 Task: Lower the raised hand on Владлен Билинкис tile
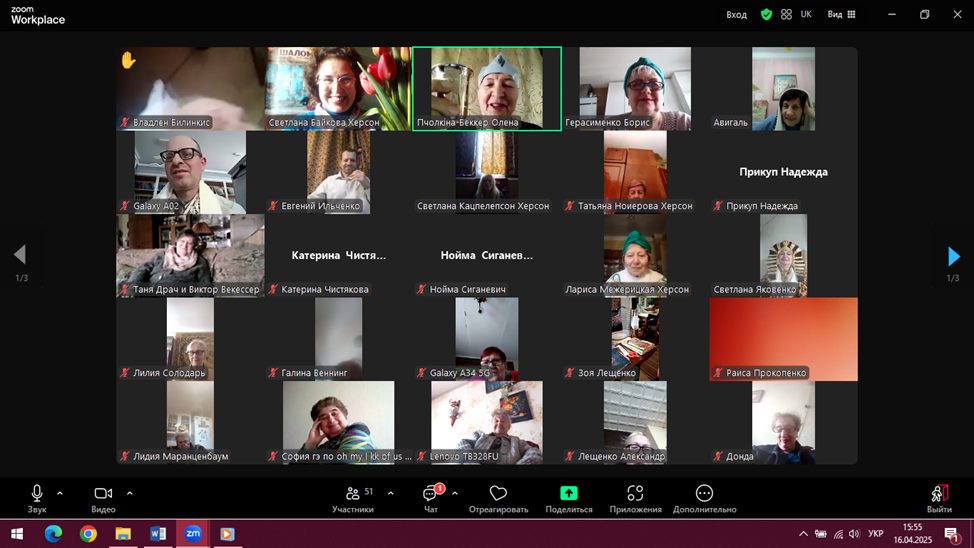(x=128, y=60)
